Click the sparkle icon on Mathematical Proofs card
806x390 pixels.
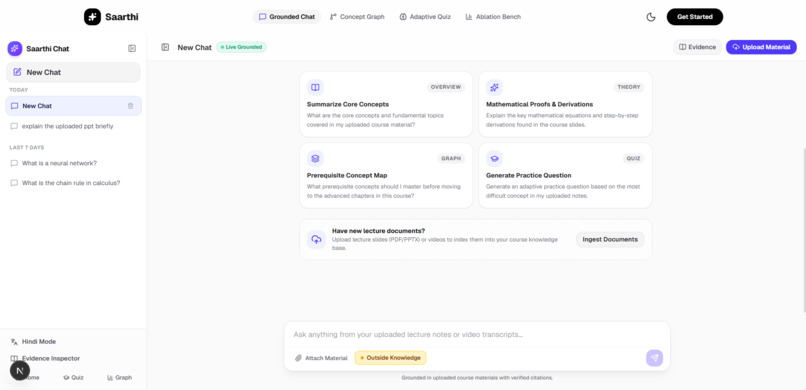coord(494,87)
